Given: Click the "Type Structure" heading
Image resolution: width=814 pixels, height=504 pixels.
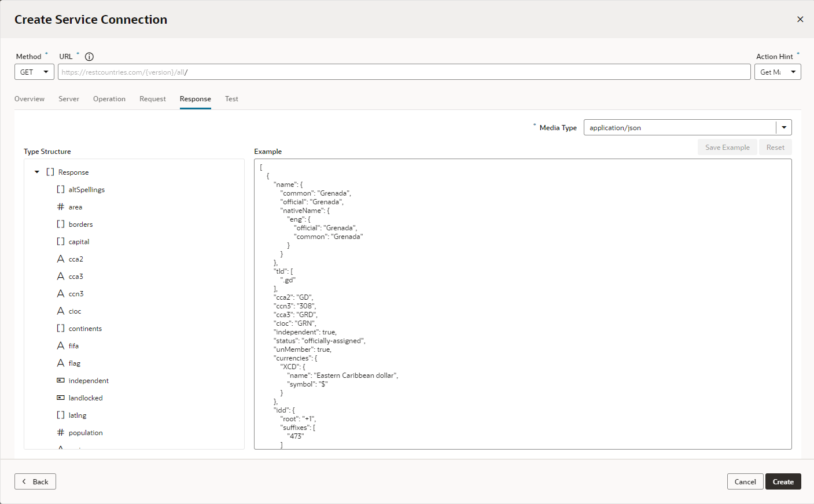Looking at the screenshot, I should (47, 152).
